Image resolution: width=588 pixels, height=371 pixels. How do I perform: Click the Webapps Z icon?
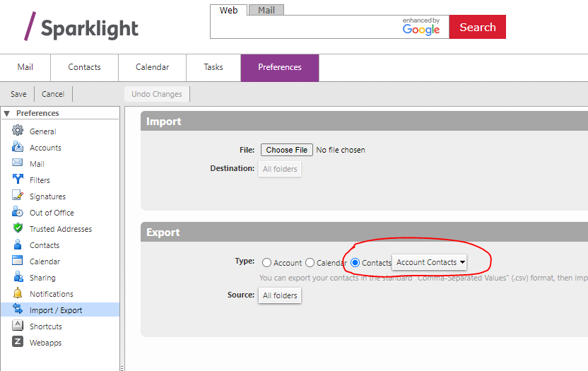pyautogui.click(x=18, y=341)
